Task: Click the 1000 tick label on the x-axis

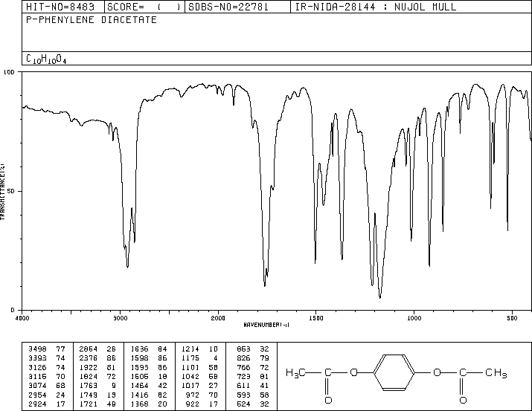Action: (414, 318)
